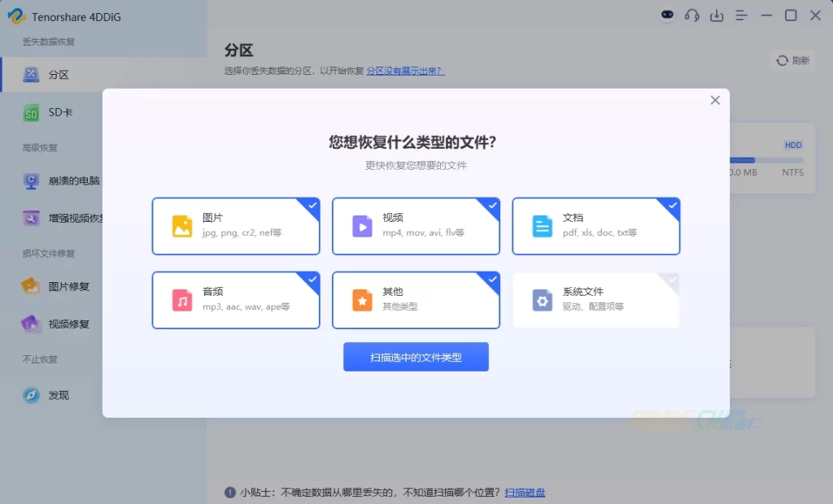Enable the 系统文件 card checkmark

[672, 280]
